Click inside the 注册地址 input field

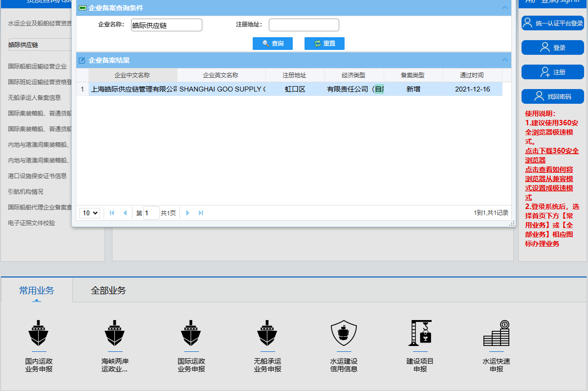coord(303,24)
